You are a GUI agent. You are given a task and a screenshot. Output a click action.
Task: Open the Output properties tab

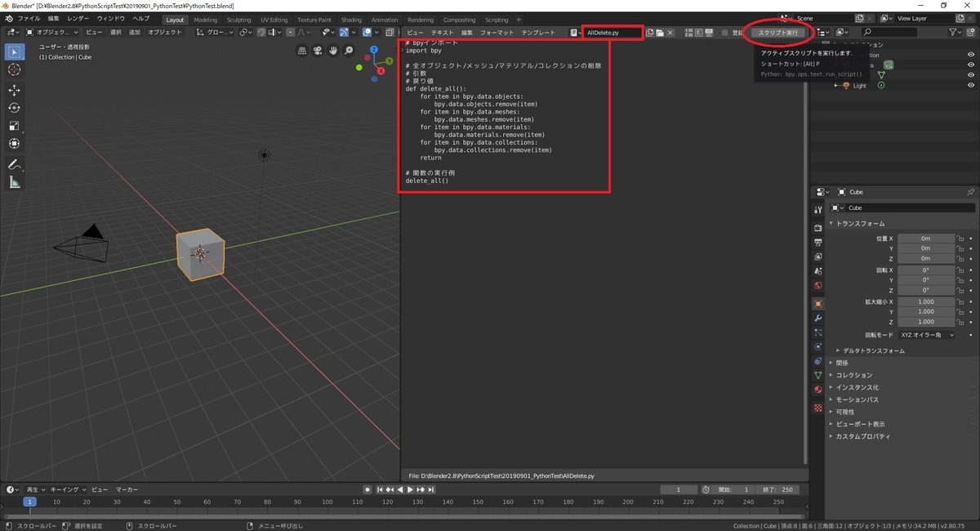pyautogui.click(x=818, y=243)
